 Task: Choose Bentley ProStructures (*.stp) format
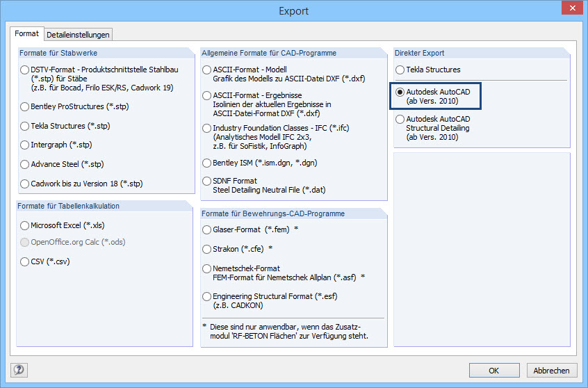point(26,107)
